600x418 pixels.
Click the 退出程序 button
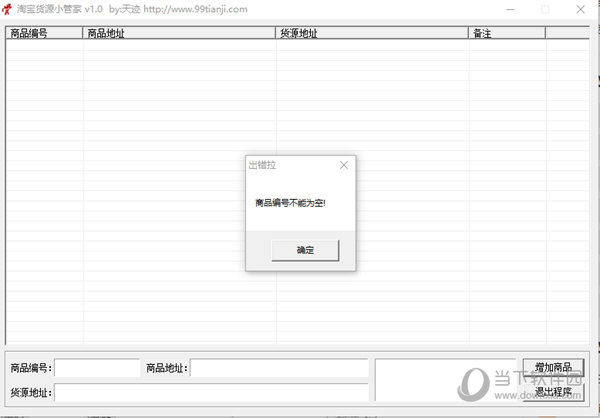[x=553, y=392]
